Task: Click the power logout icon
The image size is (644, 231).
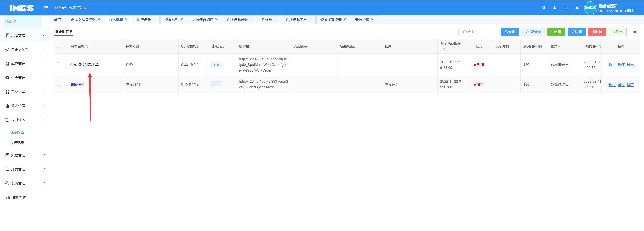Action: [566, 8]
